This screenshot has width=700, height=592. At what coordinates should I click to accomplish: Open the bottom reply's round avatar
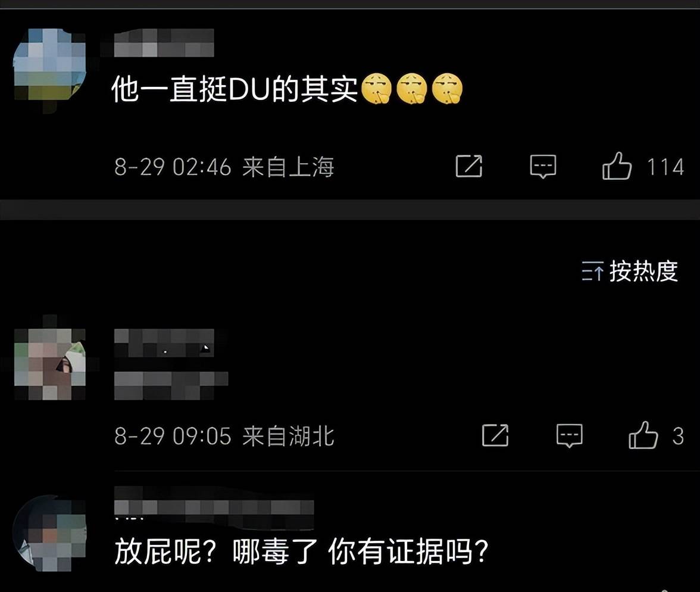pos(49,532)
